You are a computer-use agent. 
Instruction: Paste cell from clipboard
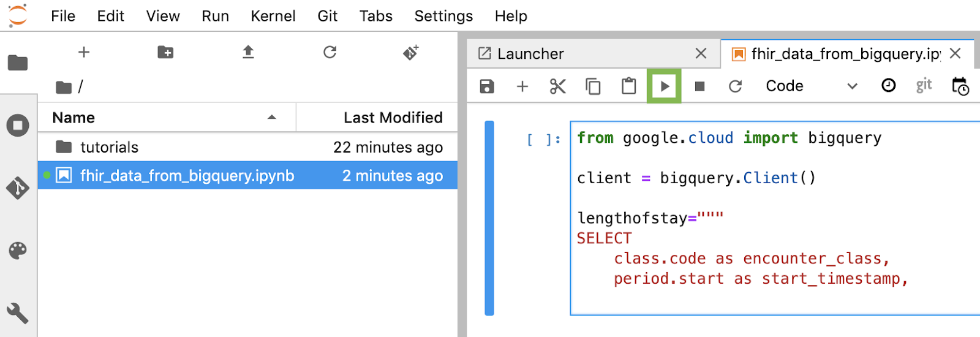point(628,86)
